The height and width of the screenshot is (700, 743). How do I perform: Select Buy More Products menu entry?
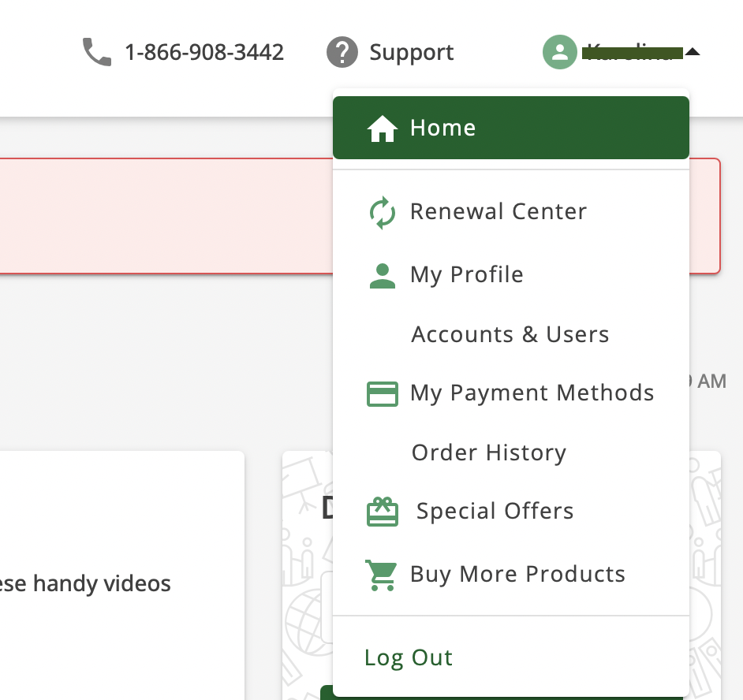click(517, 574)
